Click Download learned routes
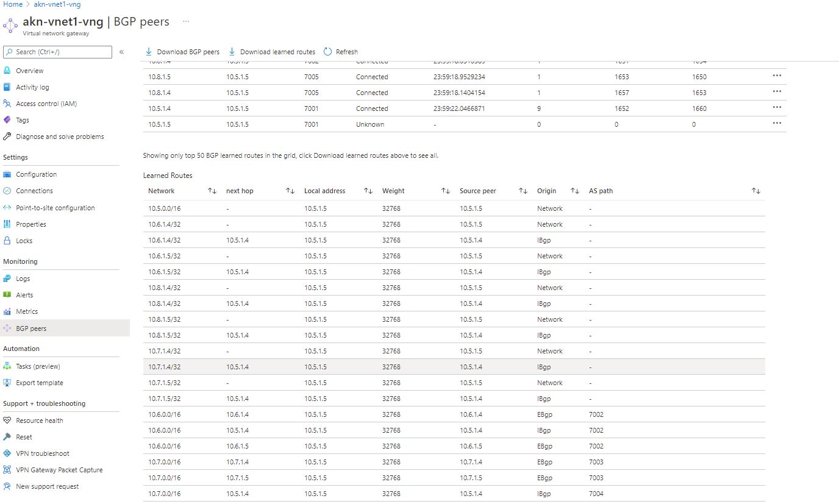This screenshot has height=504, width=839. click(271, 52)
